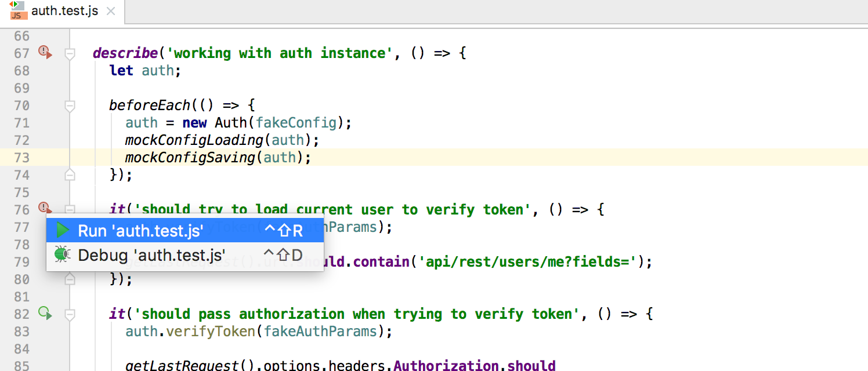Click fold end marker at line 80
The width and height of the screenshot is (868, 371).
pos(70,279)
